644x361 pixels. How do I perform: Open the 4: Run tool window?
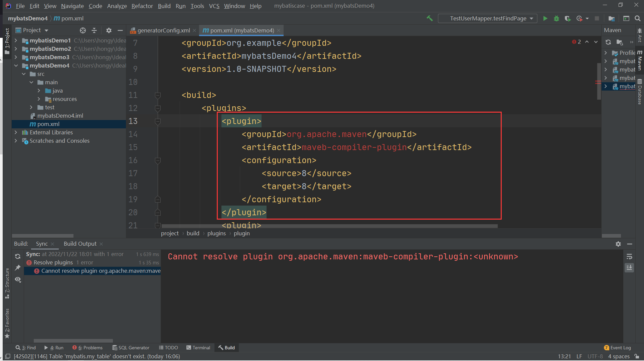coord(54,348)
